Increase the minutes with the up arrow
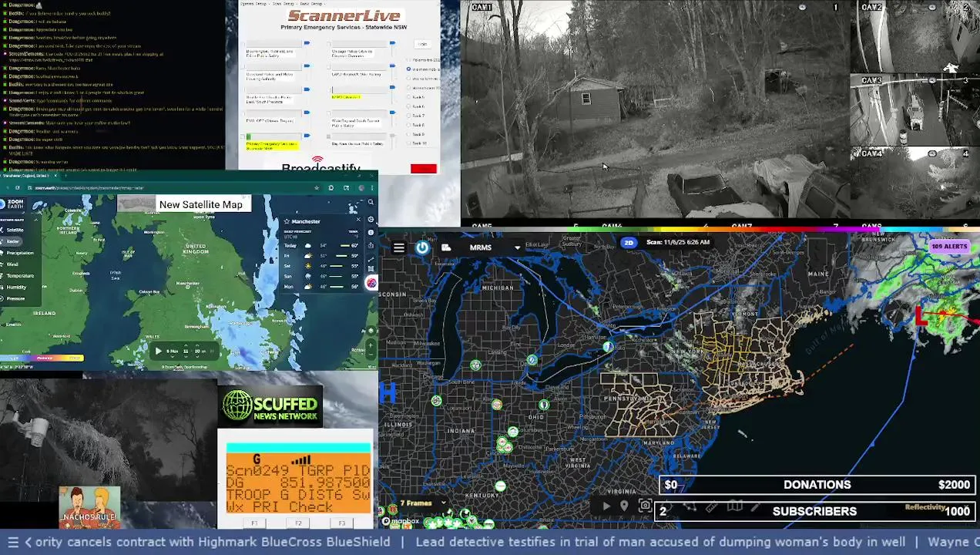Image resolution: width=980 pixels, height=555 pixels. click(x=197, y=345)
